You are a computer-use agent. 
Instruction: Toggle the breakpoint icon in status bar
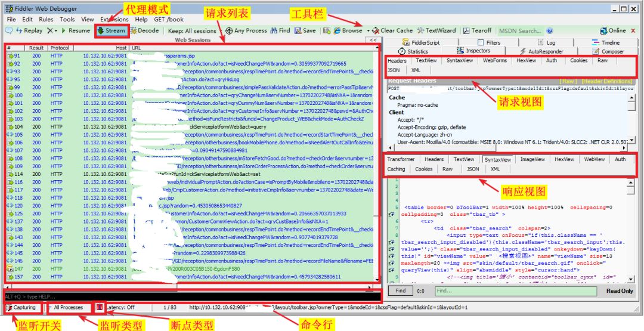coord(100,307)
